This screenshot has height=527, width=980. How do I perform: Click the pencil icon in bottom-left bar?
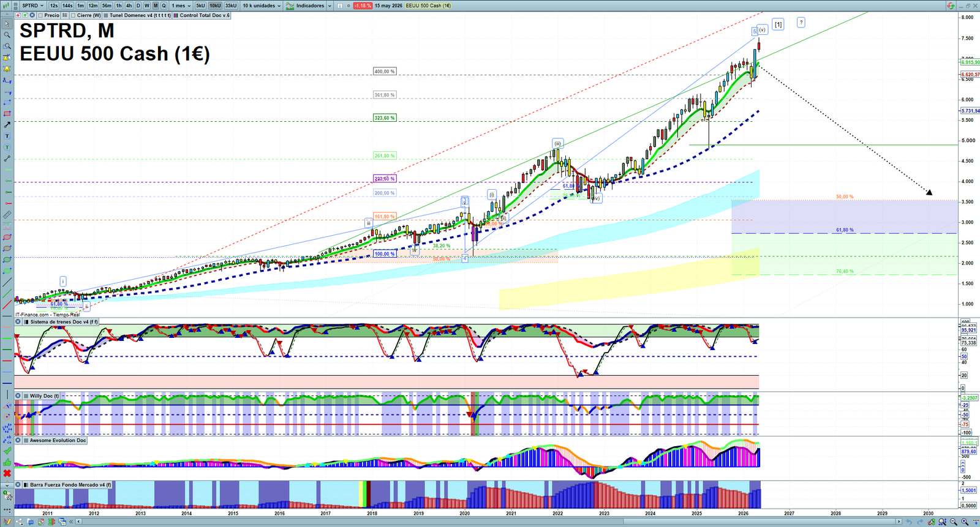[7, 521]
